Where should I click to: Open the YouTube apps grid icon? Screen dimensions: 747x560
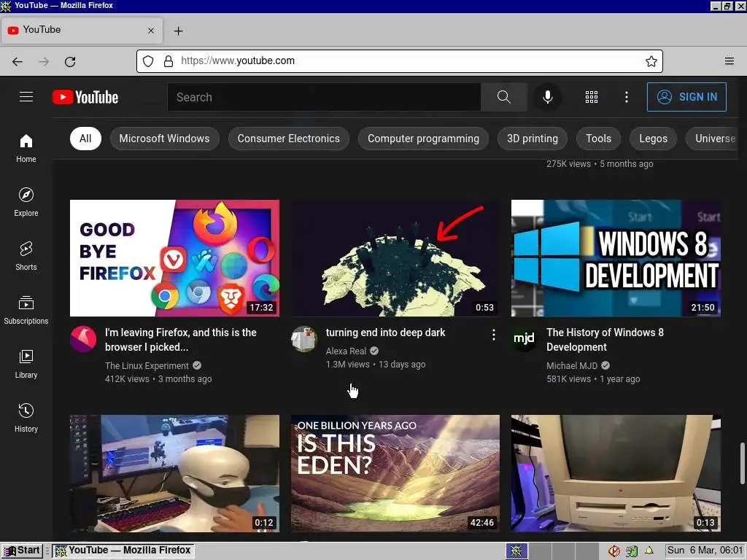coord(591,97)
